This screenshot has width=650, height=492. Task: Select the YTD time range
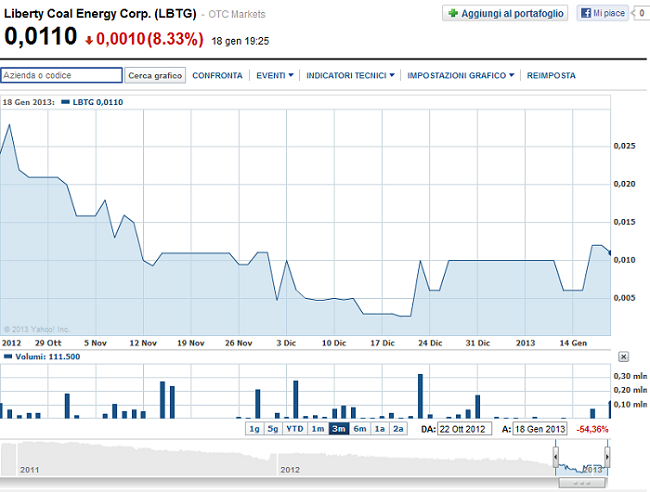click(295, 429)
